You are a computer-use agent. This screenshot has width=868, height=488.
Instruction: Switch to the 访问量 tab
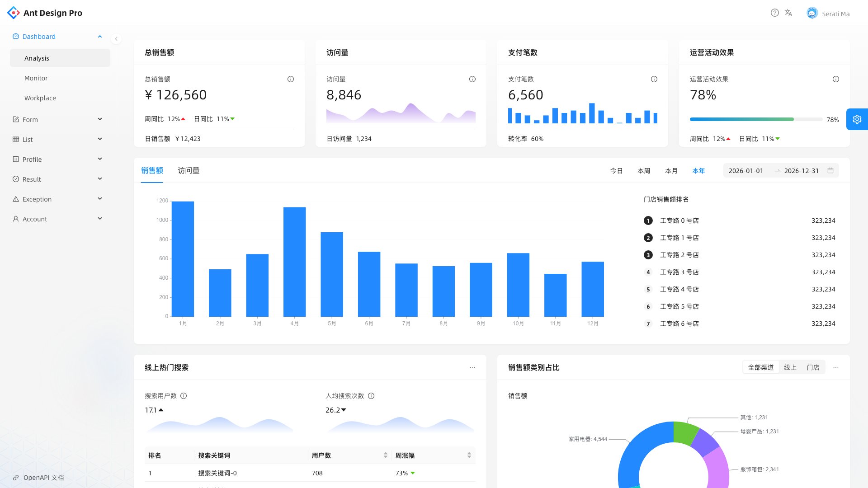(189, 171)
